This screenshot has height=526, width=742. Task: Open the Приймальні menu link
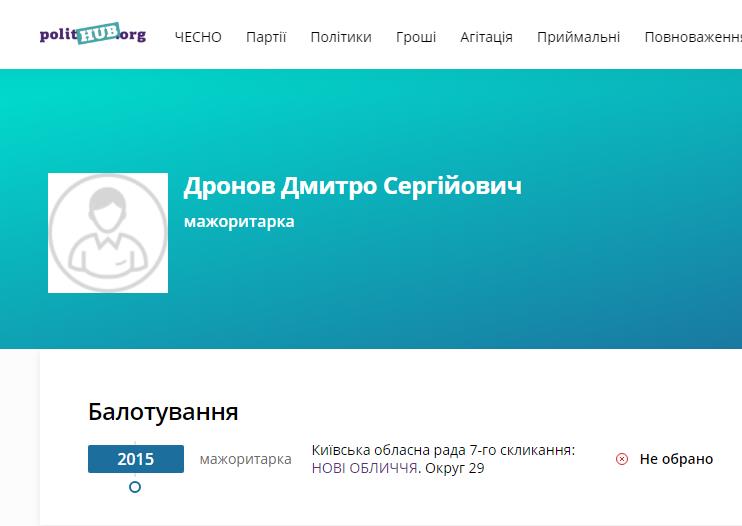(x=578, y=37)
